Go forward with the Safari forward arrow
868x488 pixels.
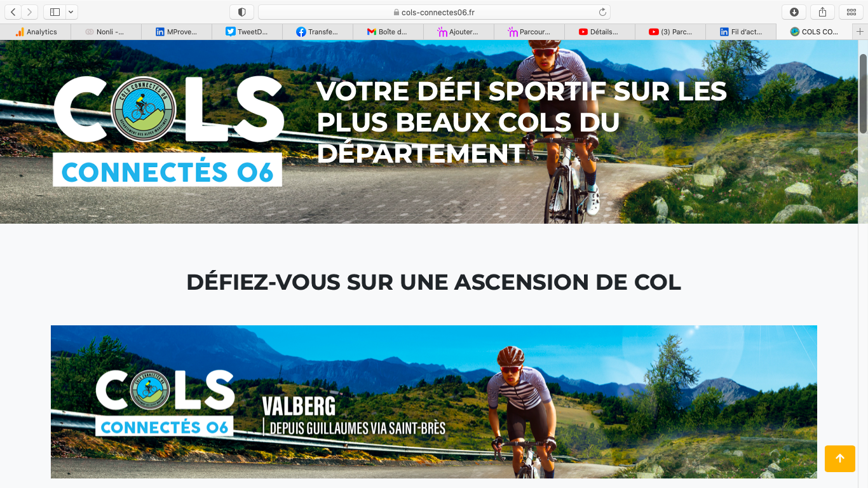[x=30, y=12]
